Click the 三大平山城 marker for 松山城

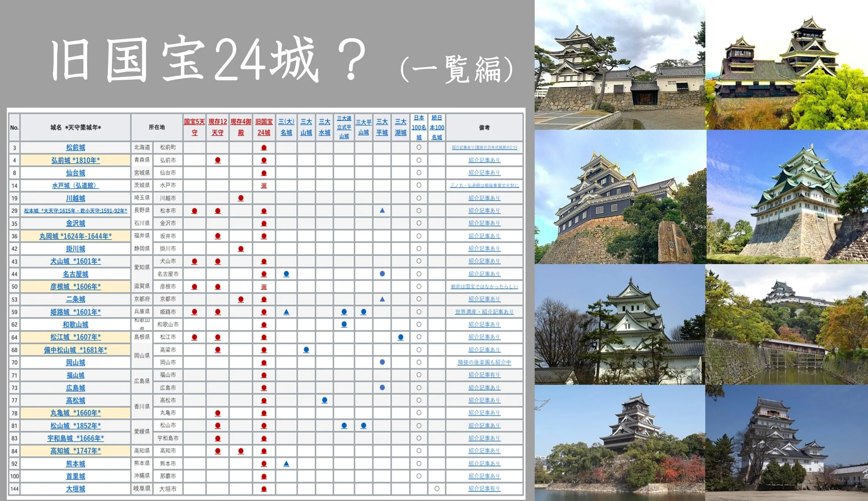coord(364,425)
